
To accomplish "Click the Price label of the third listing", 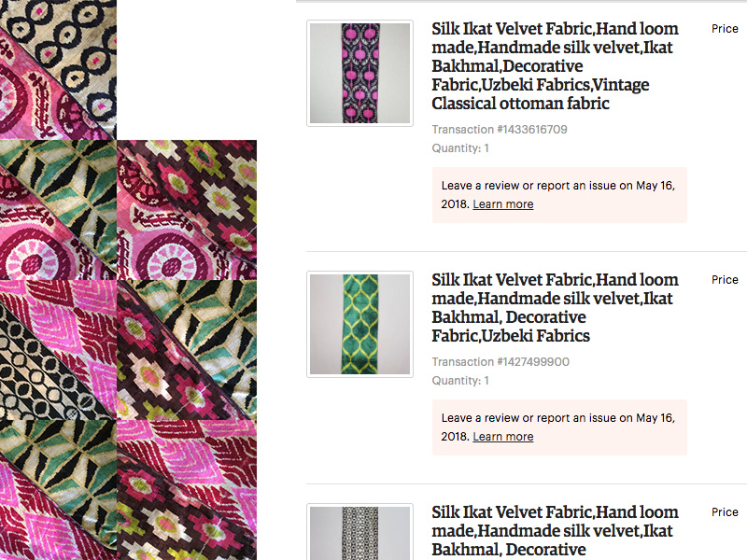I will click(x=725, y=511).
